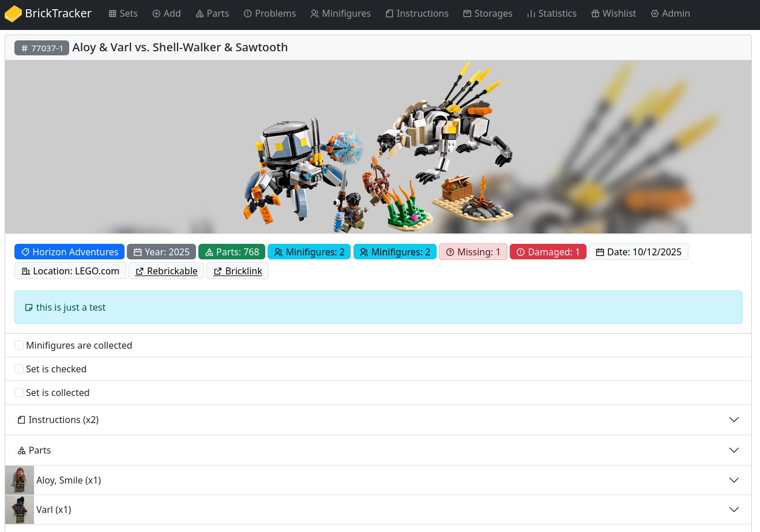This screenshot has width=760, height=532.
Task: Click the Horizon Adventures theme badge
Action: (x=69, y=252)
